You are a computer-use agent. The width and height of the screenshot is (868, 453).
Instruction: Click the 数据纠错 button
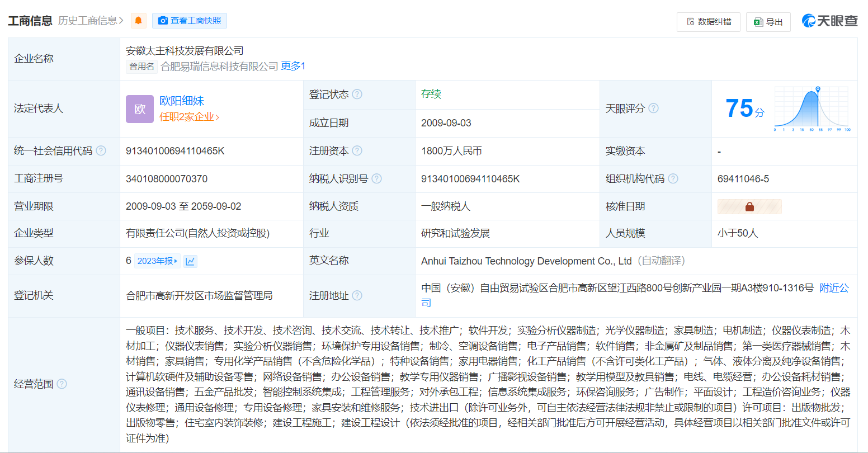click(x=709, y=22)
